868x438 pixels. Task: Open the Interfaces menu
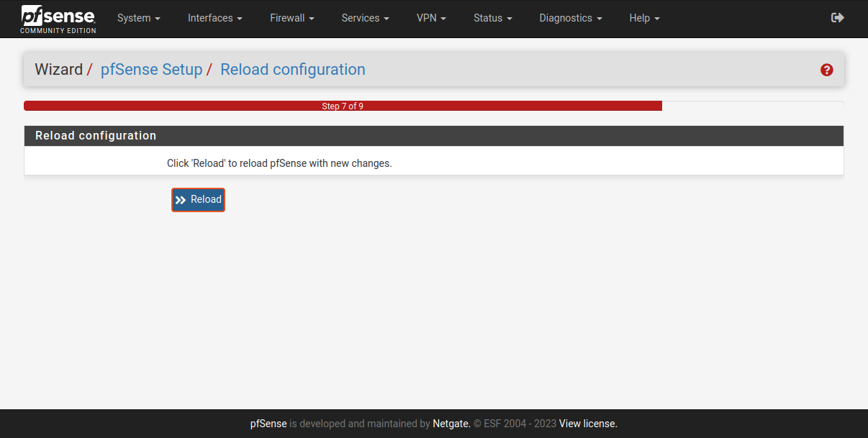[x=214, y=18]
